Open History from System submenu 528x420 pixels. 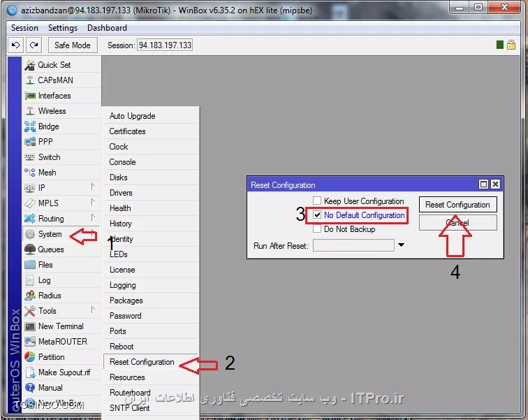point(151,224)
